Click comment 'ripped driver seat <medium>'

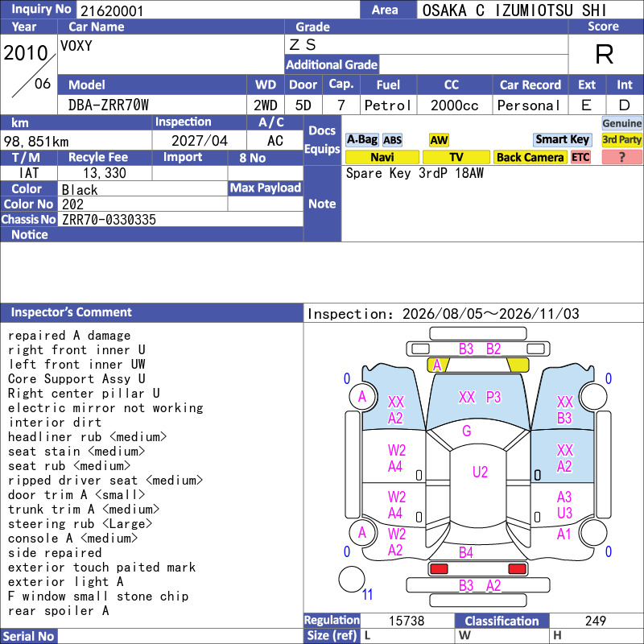tap(105, 480)
